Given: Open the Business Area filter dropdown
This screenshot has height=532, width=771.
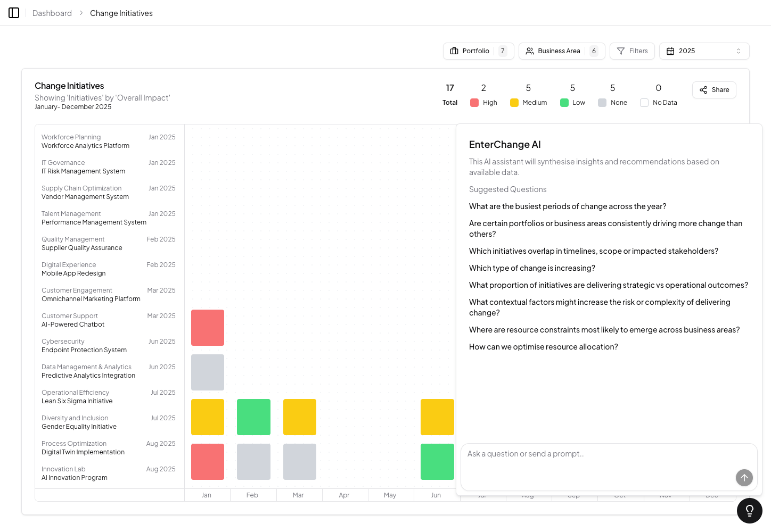Looking at the screenshot, I should click(562, 51).
